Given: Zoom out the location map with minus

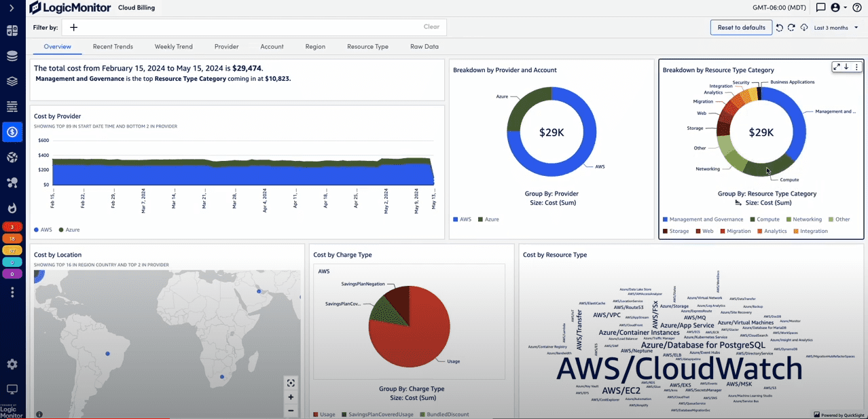Looking at the screenshot, I should coord(291,410).
